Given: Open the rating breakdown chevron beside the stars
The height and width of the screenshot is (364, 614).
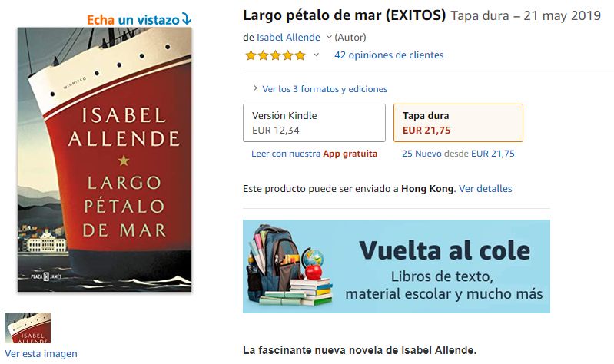Looking at the screenshot, I should 316,55.
